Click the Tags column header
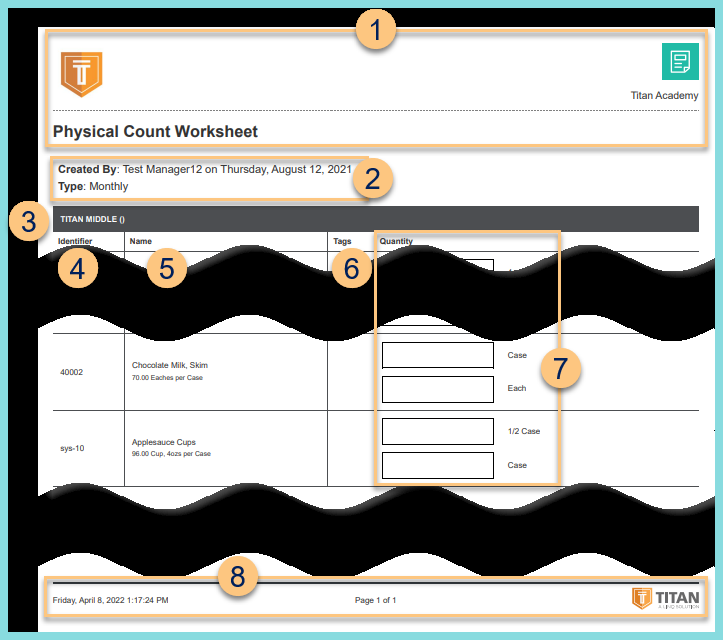 coord(342,241)
